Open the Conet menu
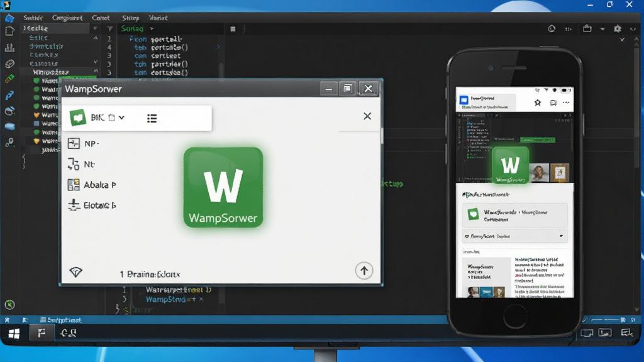This screenshot has width=644, height=362. tap(101, 18)
